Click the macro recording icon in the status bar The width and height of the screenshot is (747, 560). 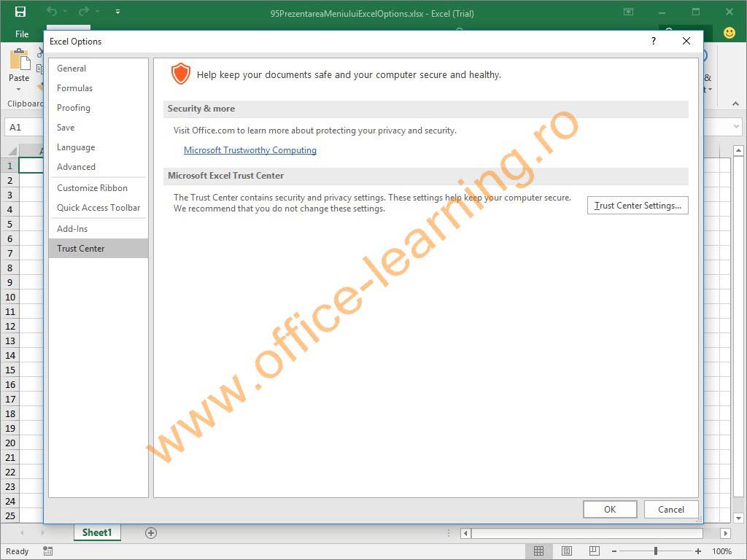47,551
